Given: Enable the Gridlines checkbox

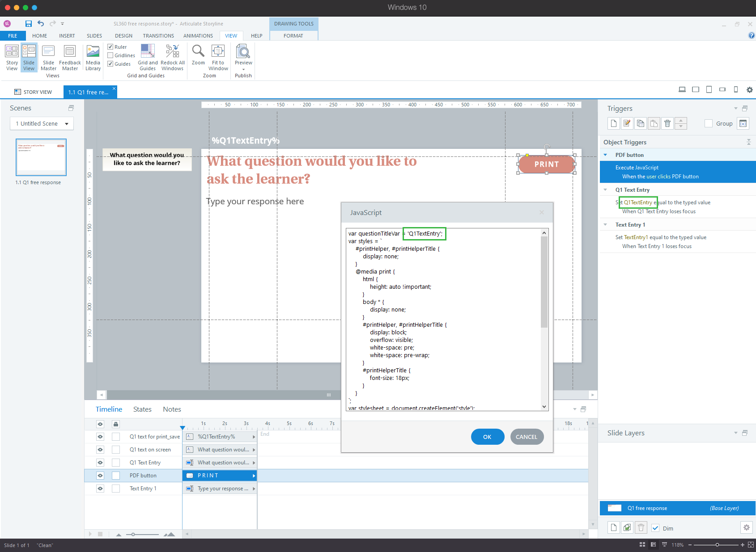Looking at the screenshot, I should pyautogui.click(x=110, y=55).
